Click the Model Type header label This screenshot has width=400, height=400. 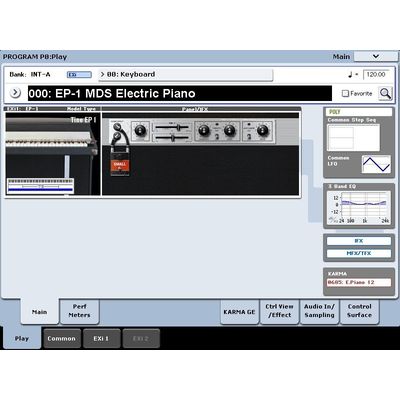[x=81, y=109]
